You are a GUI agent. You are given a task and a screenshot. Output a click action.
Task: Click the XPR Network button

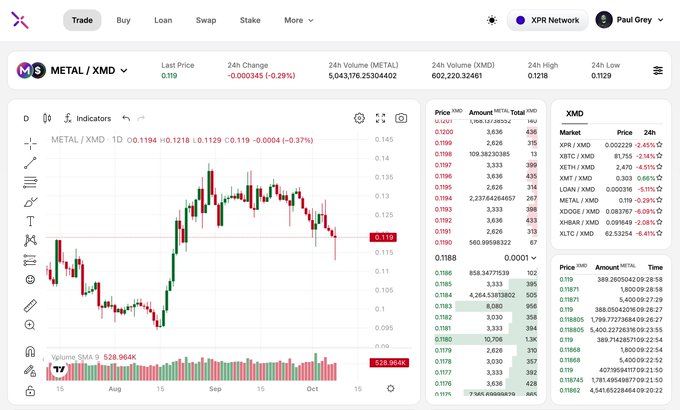547,20
